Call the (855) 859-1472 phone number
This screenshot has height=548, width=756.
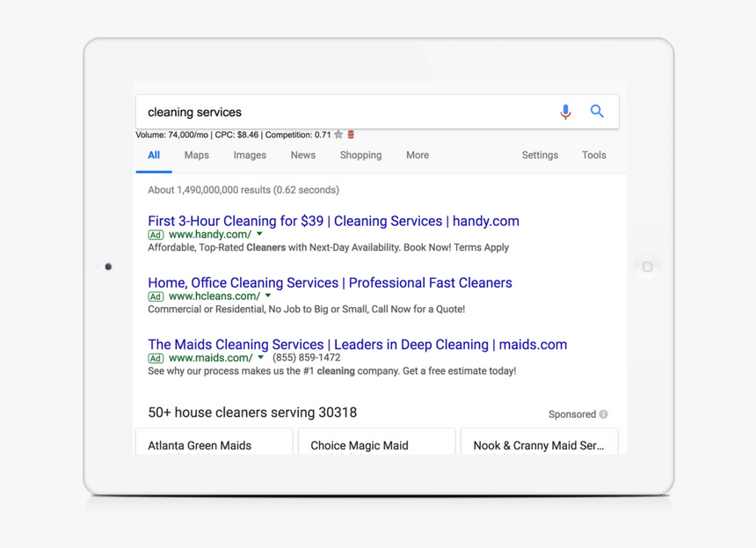point(306,358)
